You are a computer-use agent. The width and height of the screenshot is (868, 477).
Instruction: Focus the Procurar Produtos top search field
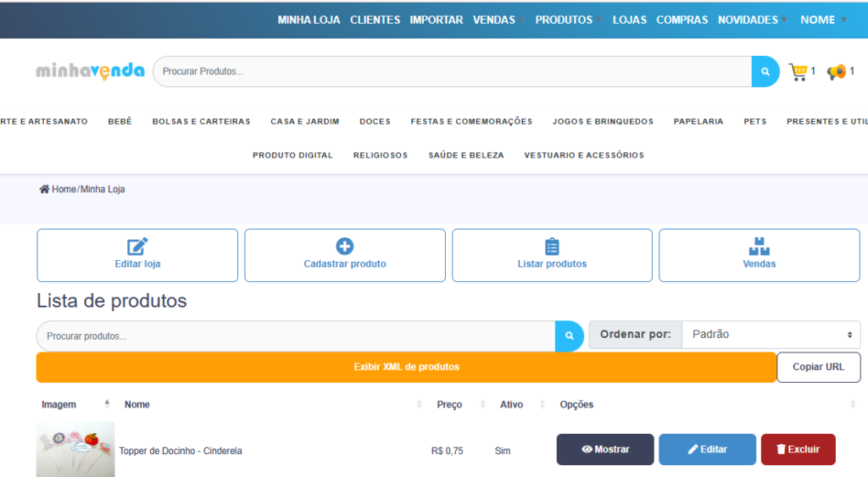tap(453, 71)
